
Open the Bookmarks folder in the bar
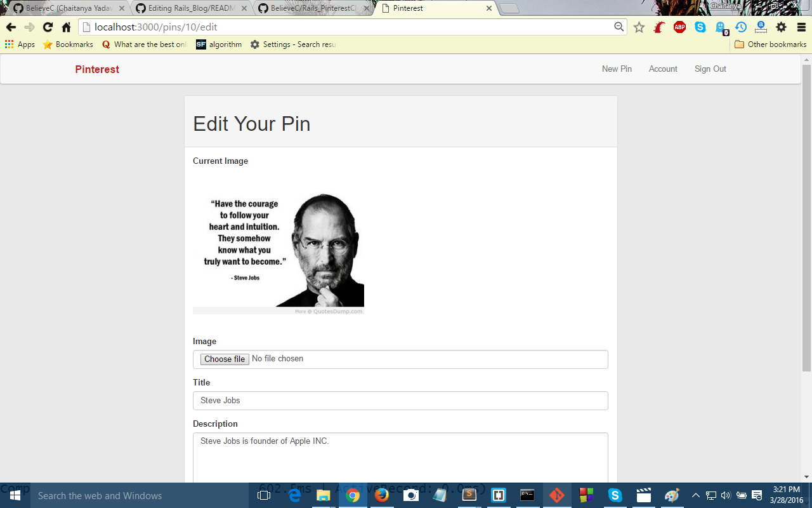(68, 44)
